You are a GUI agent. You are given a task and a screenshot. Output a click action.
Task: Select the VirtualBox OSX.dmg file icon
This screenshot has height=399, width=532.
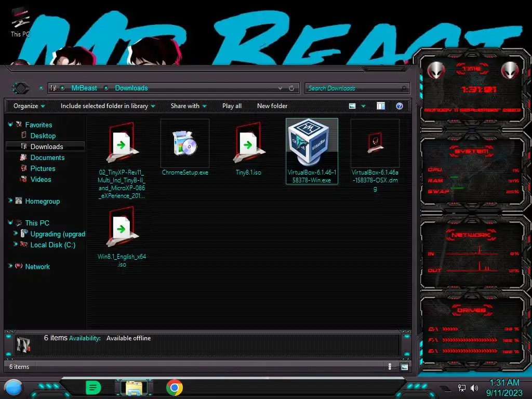pyautogui.click(x=375, y=142)
